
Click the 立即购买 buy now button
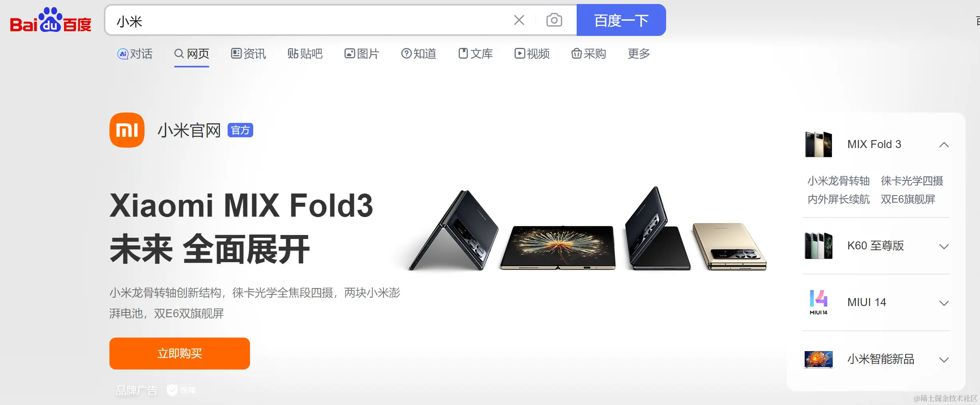[180, 354]
